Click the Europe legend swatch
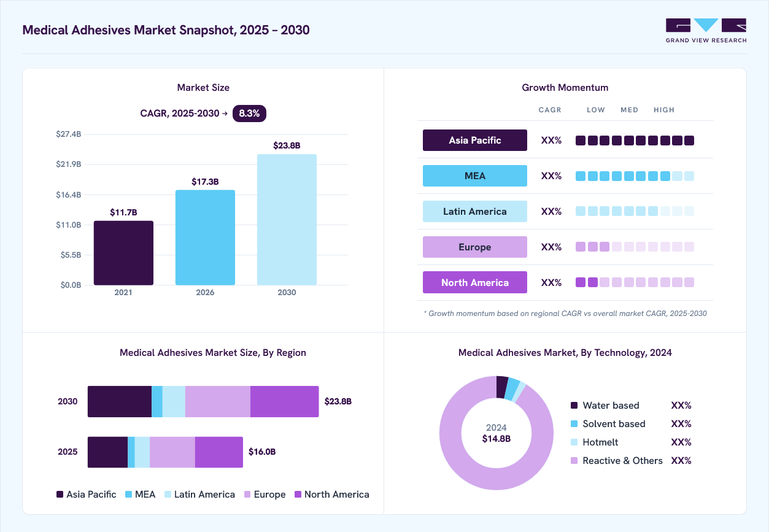 pos(248,495)
